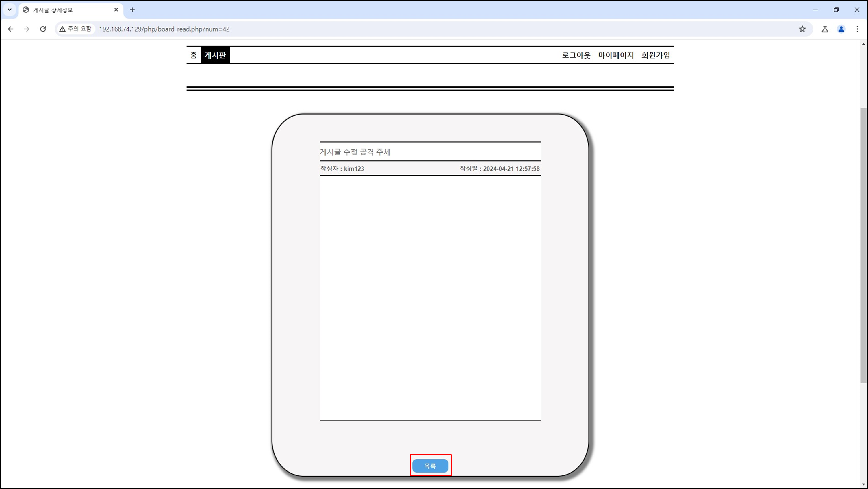868x489 pixels.
Task: Open the Chrome Labs flask icon
Action: tap(825, 29)
